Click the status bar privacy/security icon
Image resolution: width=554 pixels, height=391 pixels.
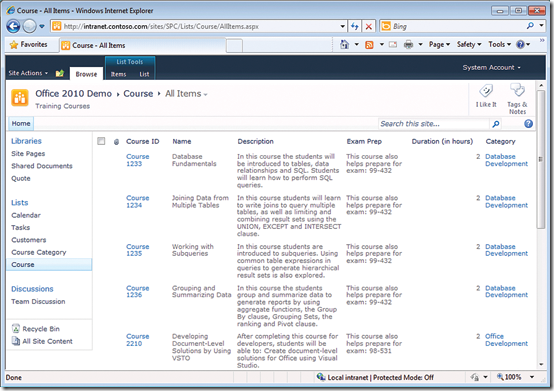click(475, 377)
